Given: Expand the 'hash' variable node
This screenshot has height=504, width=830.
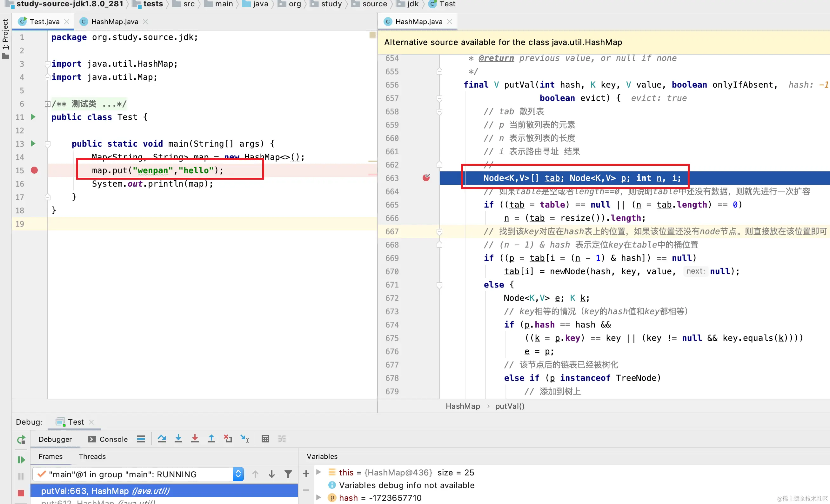Looking at the screenshot, I should click(319, 497).
